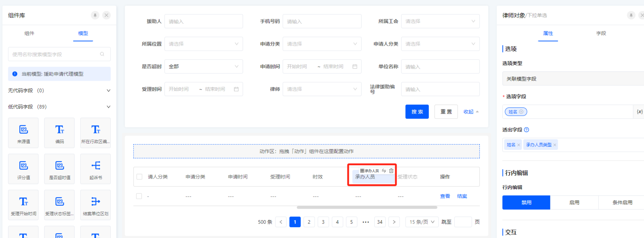Screen dimensions: 644x238
Task: Click the swap icon on 承办人员 column
Action: pyautogui.click(x=384, y=171)
